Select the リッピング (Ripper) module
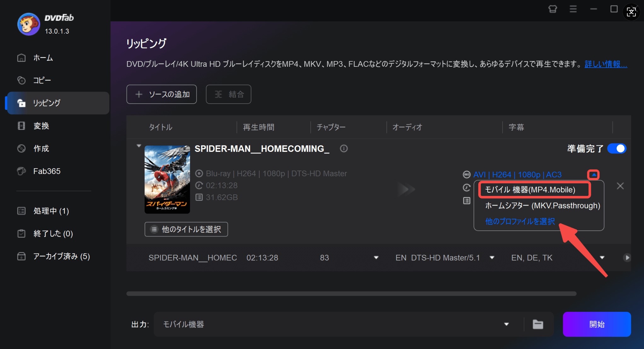The height and width of the screenshot is (349, 644). [x=58, y=103]
